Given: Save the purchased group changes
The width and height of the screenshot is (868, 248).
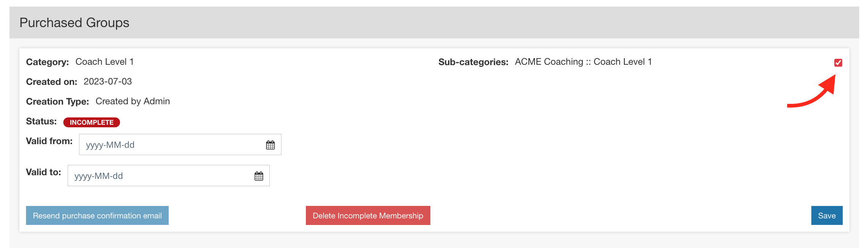Looking at the screenshot, I should coord(827,215).
